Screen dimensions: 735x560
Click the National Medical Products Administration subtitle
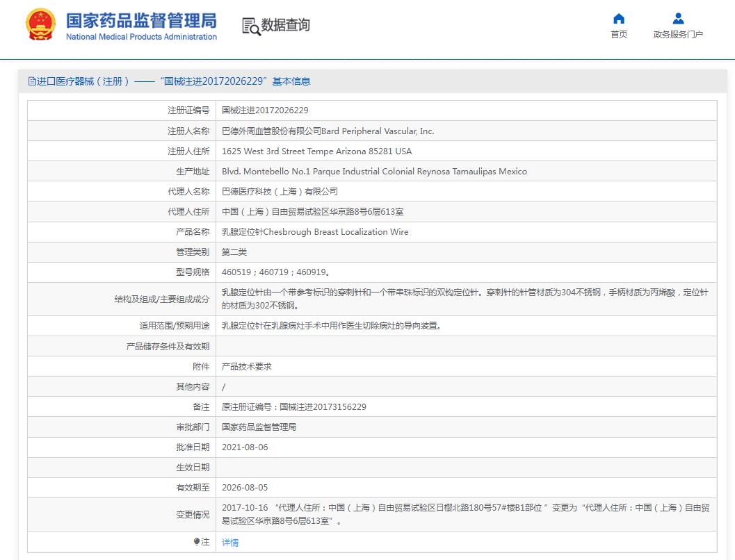(x=141, y=37)
